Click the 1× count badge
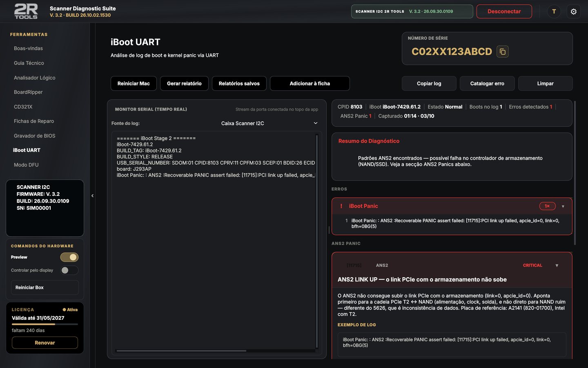This screenshot has width=588, height=368. [547, 206]
